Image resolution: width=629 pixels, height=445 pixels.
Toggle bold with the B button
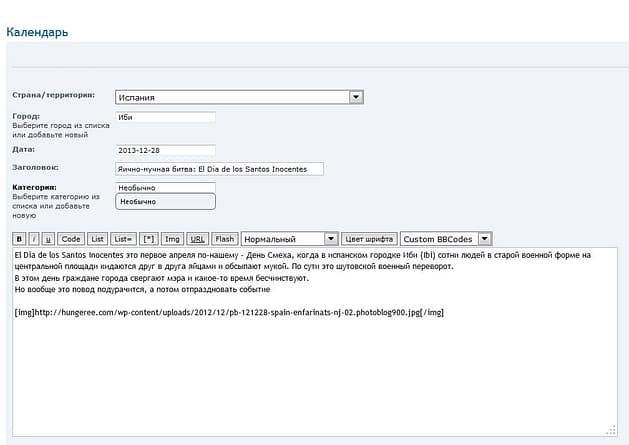pyautogui.click(x=19, y=239)
